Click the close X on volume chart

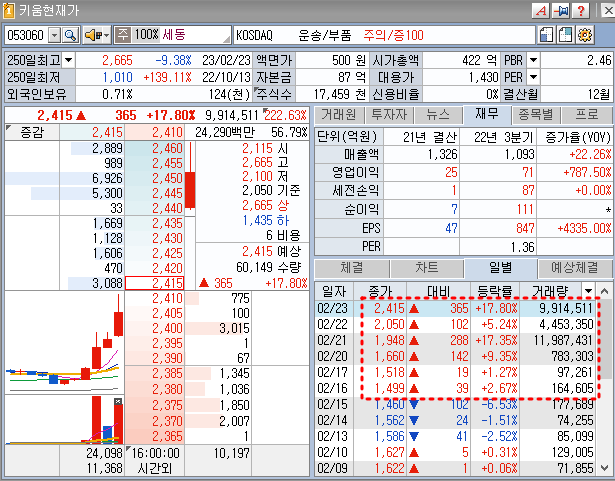(x=118, y=401)
